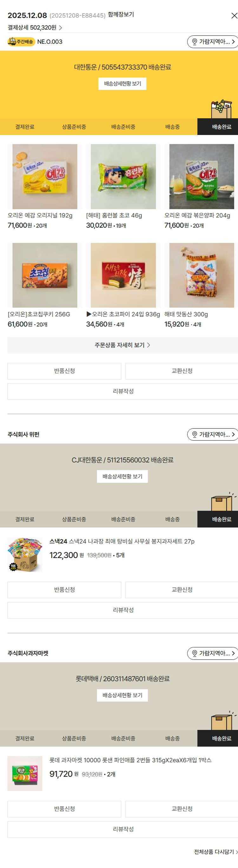Write a review for the 롯샌 파인애플 order
238x868 pixels.
(123, 829)
